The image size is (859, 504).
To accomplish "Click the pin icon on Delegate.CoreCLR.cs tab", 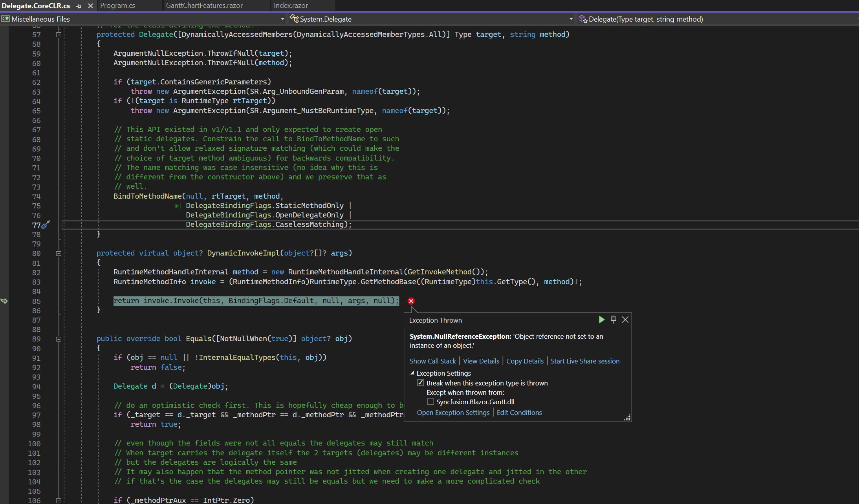I will (79, 6).
